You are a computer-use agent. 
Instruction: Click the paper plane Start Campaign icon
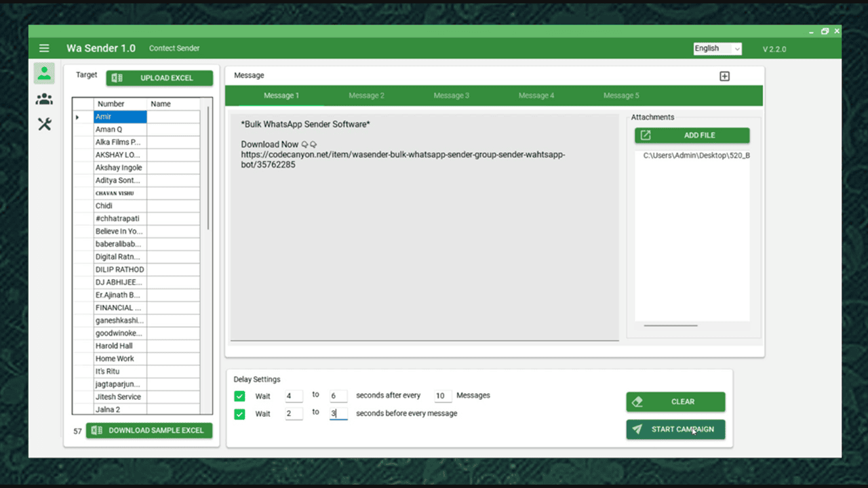pos(637,429)
